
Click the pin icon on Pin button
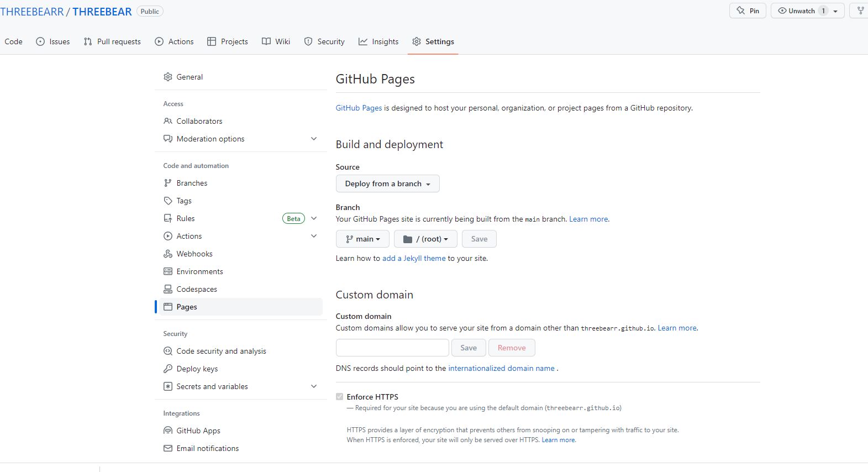pyautogui.click(x=740, y=11)
